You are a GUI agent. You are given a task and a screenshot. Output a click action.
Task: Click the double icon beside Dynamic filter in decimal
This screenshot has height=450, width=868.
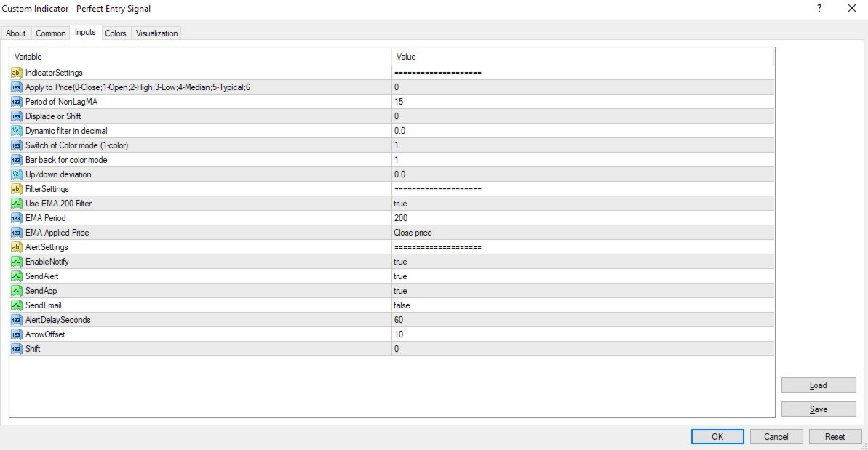pyautogui.click(x=16, y=131)
